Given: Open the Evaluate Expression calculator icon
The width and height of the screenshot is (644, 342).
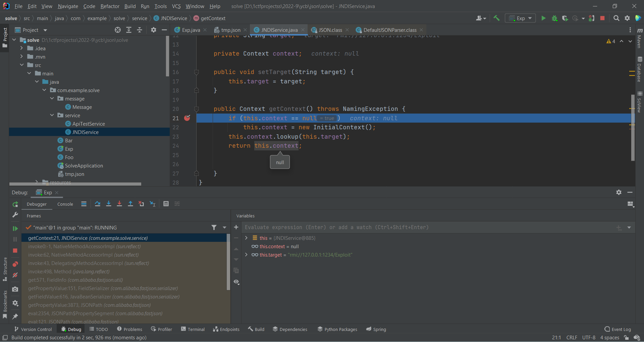Looking at the screenshot, I should (x=166, y=204).
